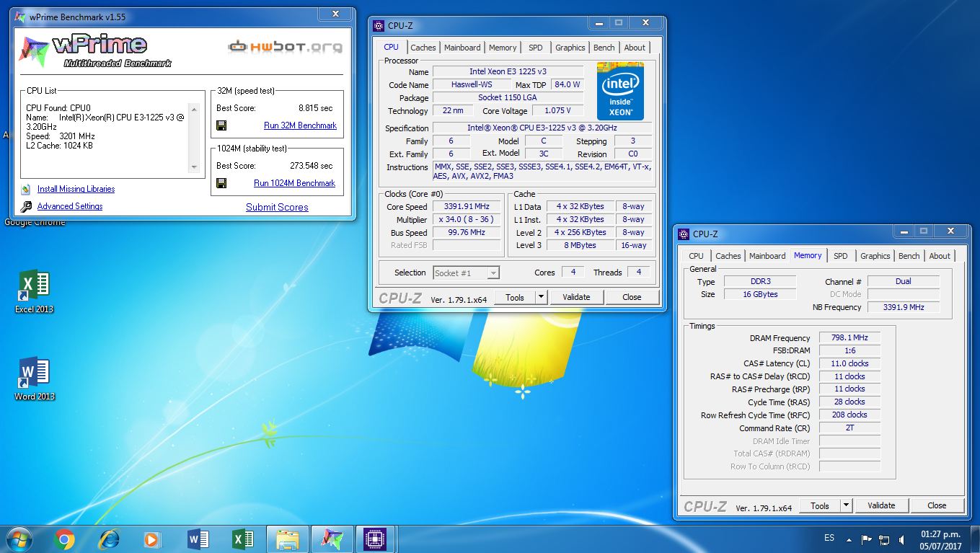Screen dimensions: 980x553
Task: Click Validate in Memory CPU-Z window
Action: [x=881, y=505]
